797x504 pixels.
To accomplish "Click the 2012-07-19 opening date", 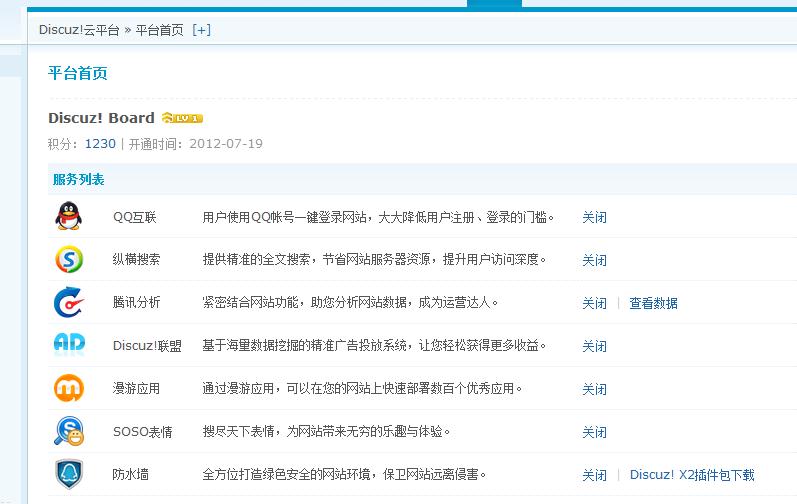I will click(x=226, y=144).
